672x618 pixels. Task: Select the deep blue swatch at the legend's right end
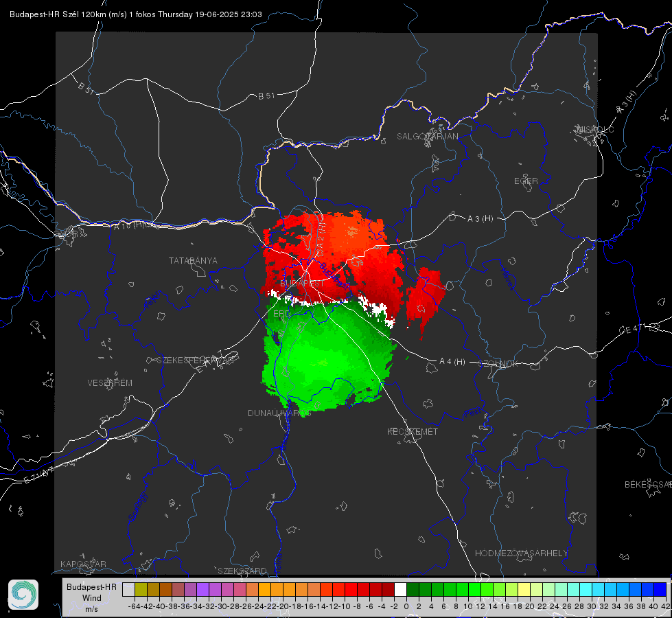660,589
